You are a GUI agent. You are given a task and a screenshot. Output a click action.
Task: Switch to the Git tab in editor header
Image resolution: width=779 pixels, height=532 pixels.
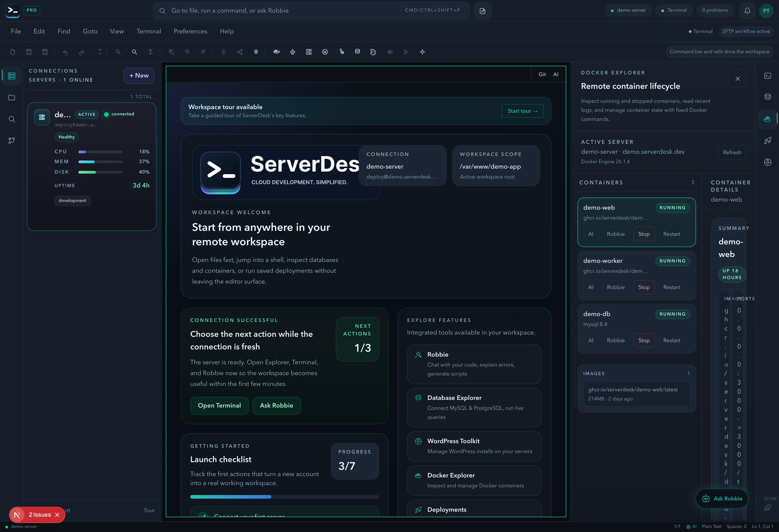[542, 74]
